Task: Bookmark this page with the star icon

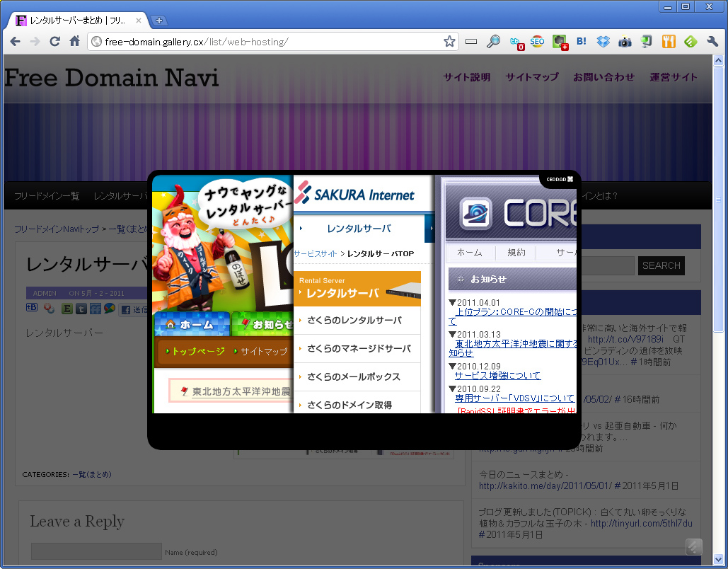Action: 449,42
